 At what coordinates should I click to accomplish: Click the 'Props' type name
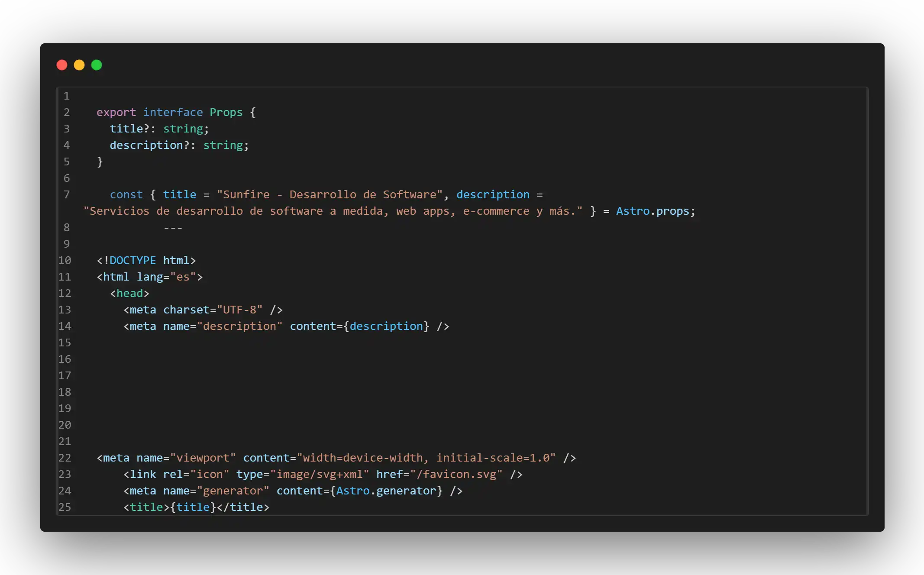tap(226, 112)
